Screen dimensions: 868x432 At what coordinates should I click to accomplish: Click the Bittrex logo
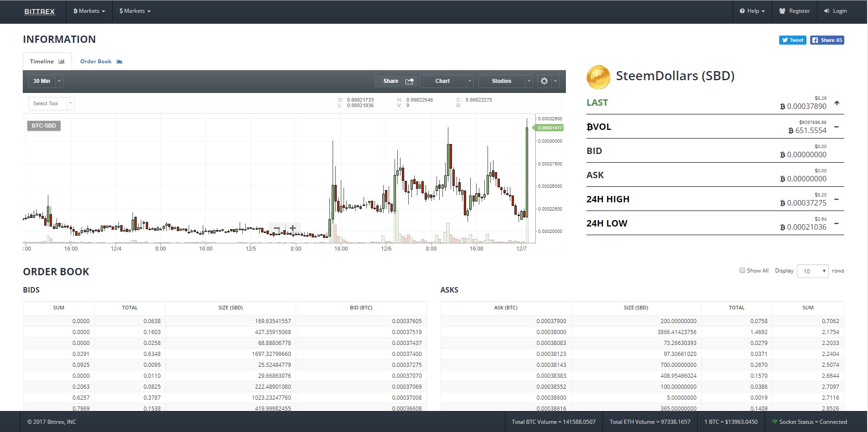click(x=40, y=11)
